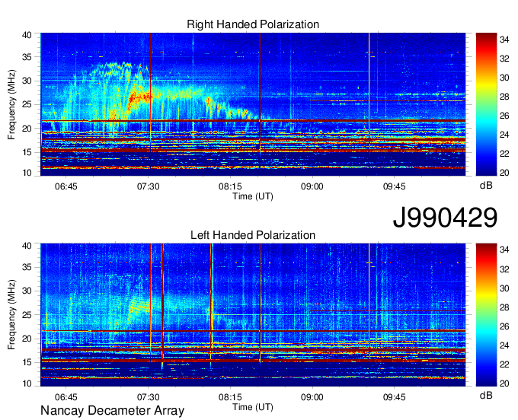This screenshot has width=518, height=420.
Task: Click the red emission burst in the right-handed spectrogram
Action: pyautogui.click(x=139, y=98)
